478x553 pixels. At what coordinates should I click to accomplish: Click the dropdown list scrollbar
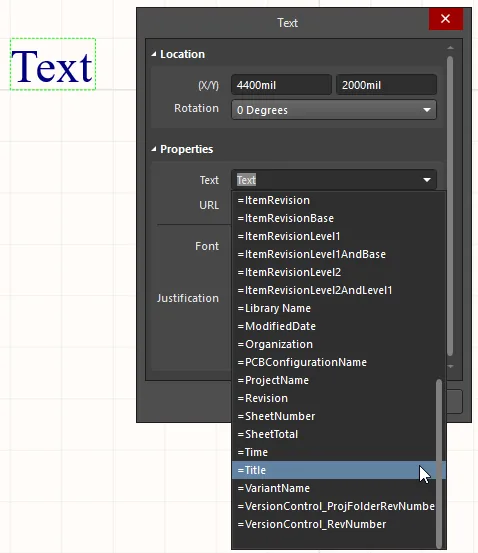439,463
